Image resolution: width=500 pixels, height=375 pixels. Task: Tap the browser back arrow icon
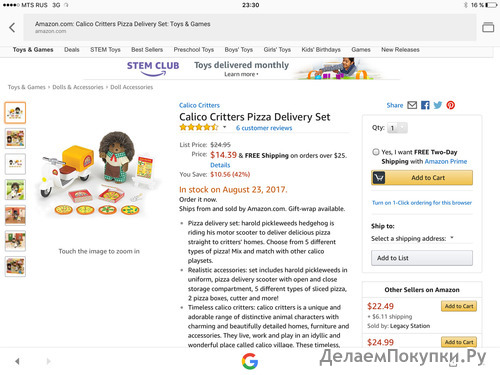click(12, 27)
